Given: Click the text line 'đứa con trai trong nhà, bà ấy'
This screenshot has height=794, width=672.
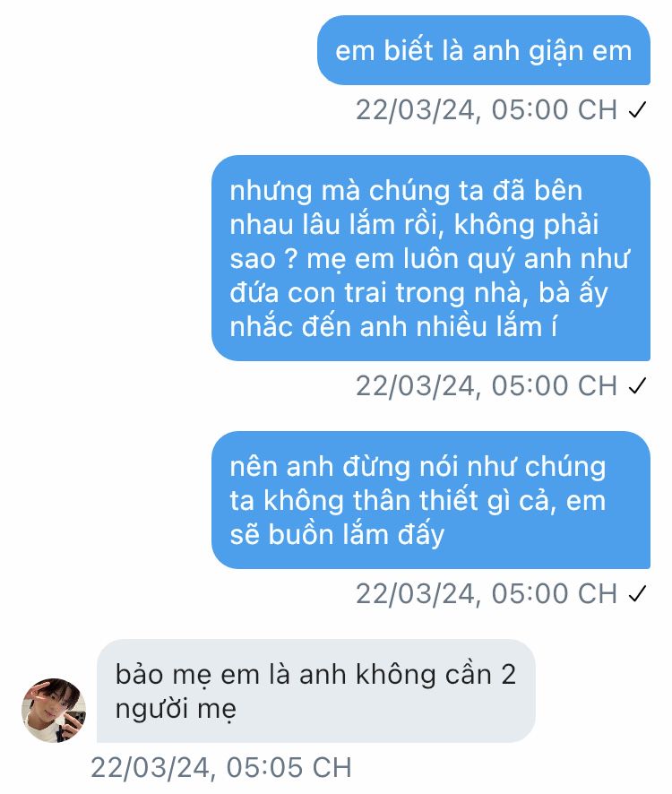Looking at the screenshot, I should (418, 293).
